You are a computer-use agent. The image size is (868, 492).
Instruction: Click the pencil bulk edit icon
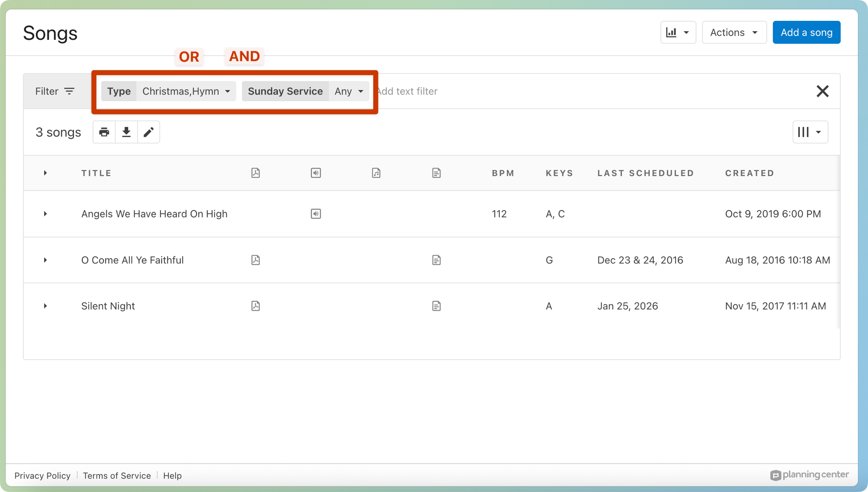pyautogui.click(x=148, y=132)
